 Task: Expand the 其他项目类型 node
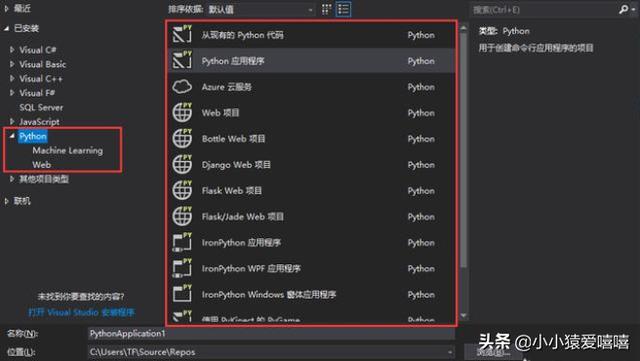coord(12,179)
